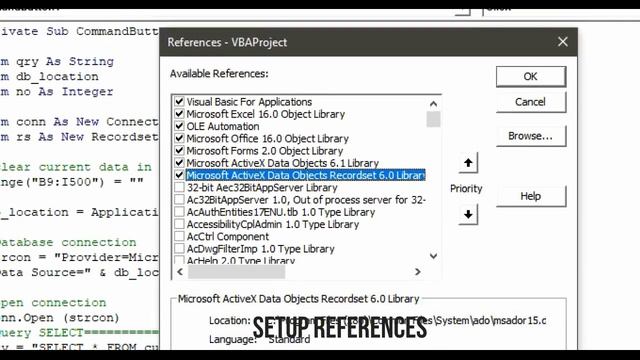Open Help for References dialog

pyautogui.click(x=531, y=196)
